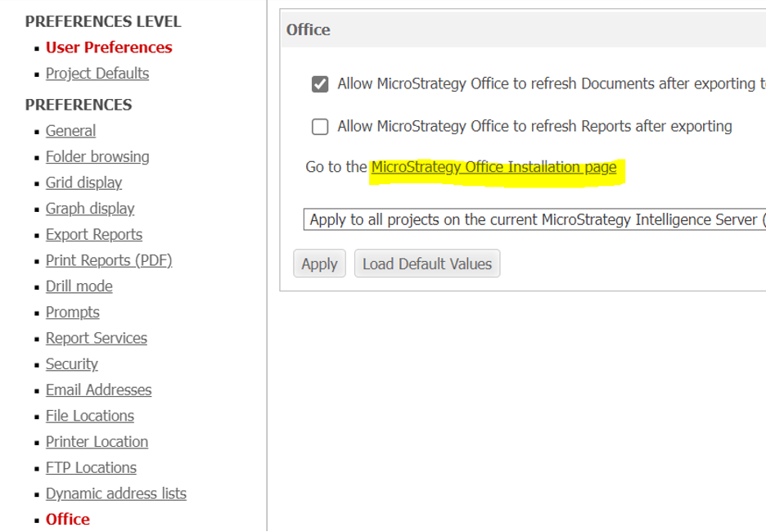Select Prompts preferences

73,313
